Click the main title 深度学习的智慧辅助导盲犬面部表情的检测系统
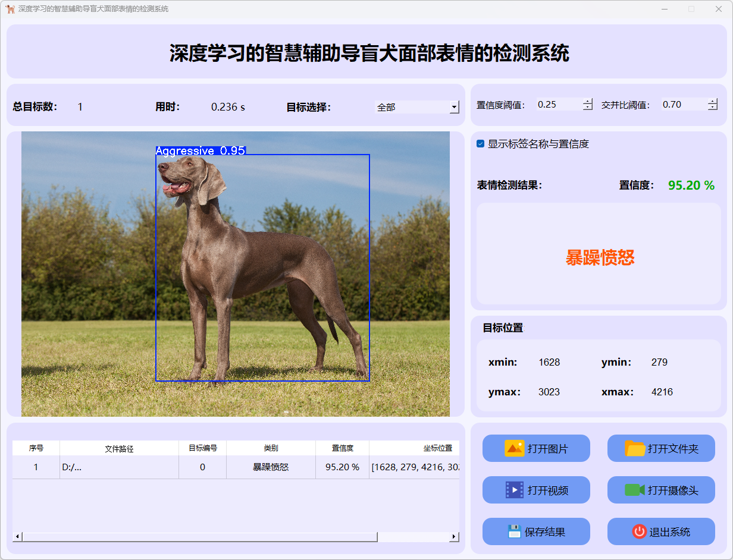The width and height of the screenshot is (733, 560). tap(369, 53)
